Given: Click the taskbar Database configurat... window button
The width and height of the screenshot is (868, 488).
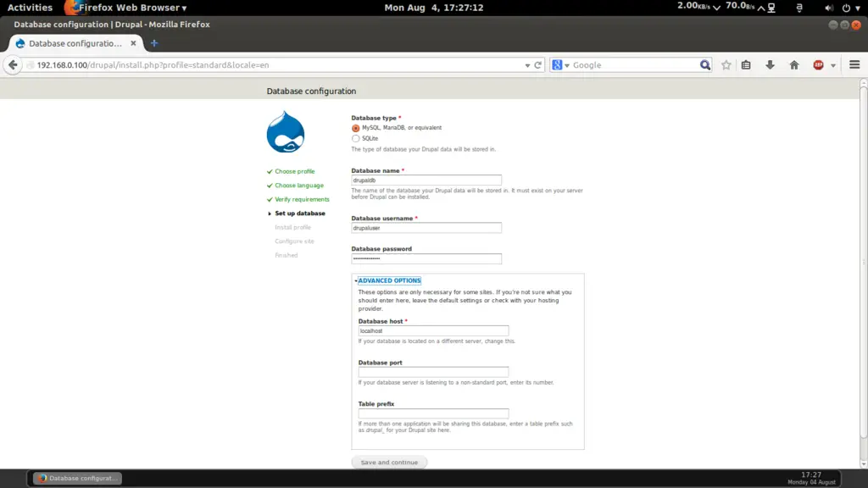Looking at the screenshot, I should coord(77,478).
